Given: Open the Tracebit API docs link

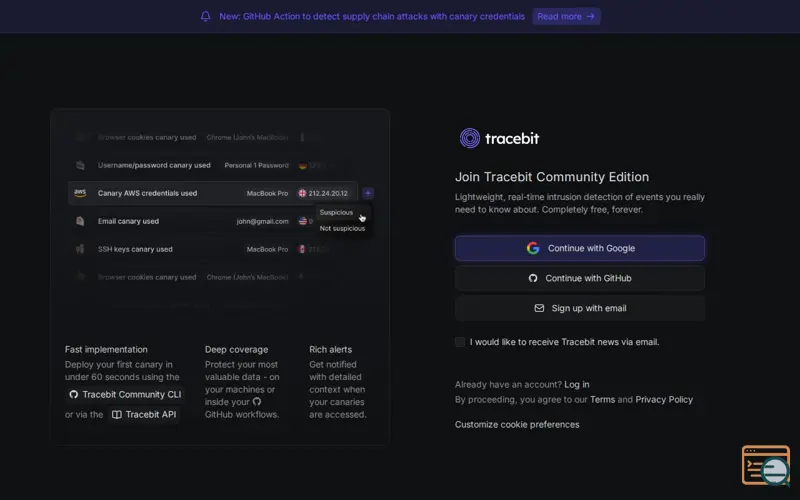Looking at the screenshot, I should pyautogui.click(x=144, y=414).
